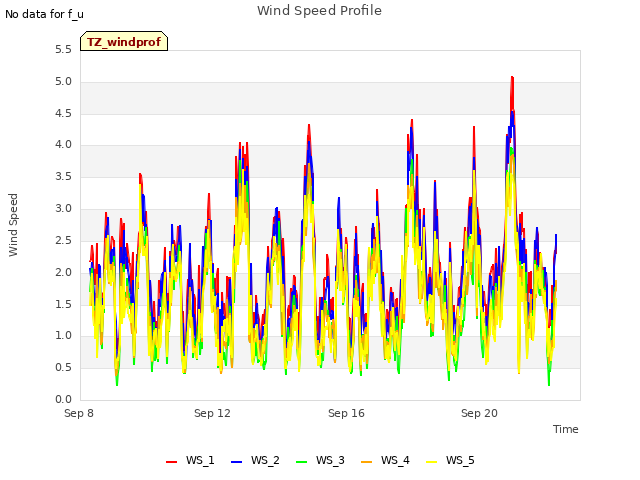Image resolution: width=640 pixels, height=480 pixels.
Task: Toggle the WS_5 legend entry
Action: click(450, 460)
